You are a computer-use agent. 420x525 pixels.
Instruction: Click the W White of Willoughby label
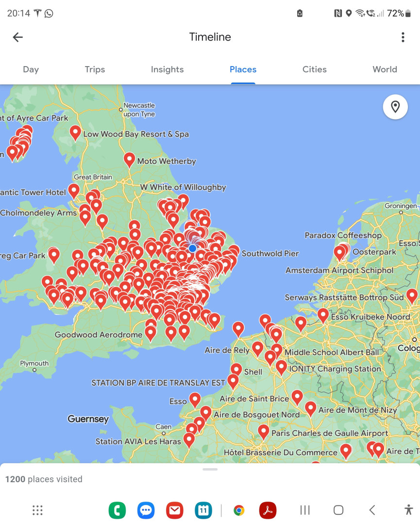point(183,187)
